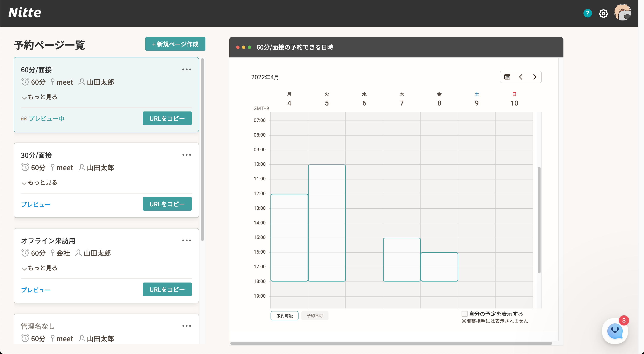Viewport: 644px width, 354px height.
Task: Open the help question mark icon
Action: tap(587, 13)
